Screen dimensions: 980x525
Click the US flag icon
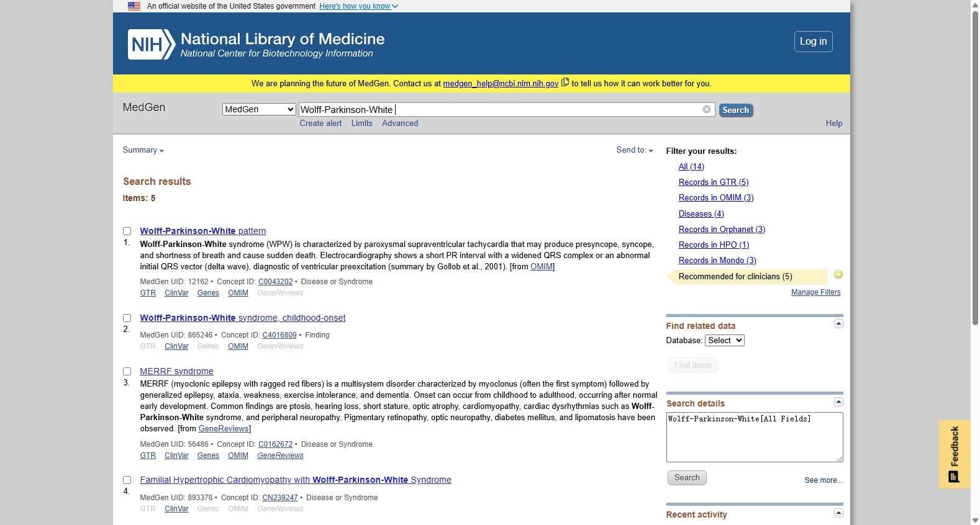coord(134,6)
